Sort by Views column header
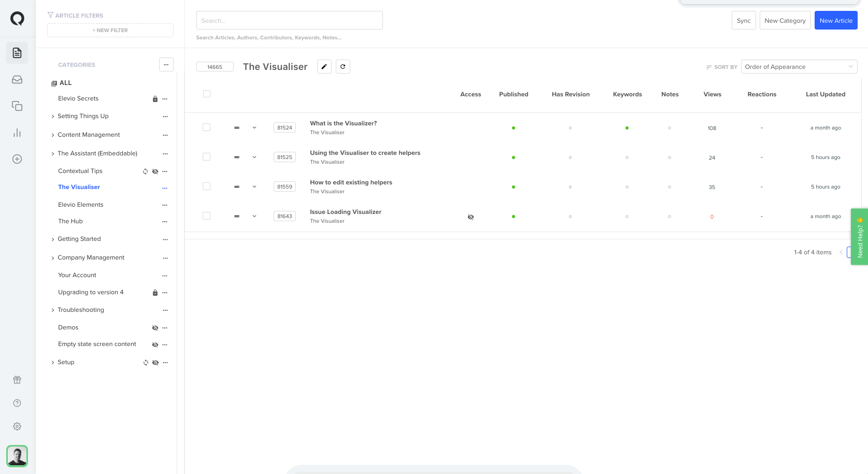Viewport: 868px width, 474px height. (x=712, y=94)
